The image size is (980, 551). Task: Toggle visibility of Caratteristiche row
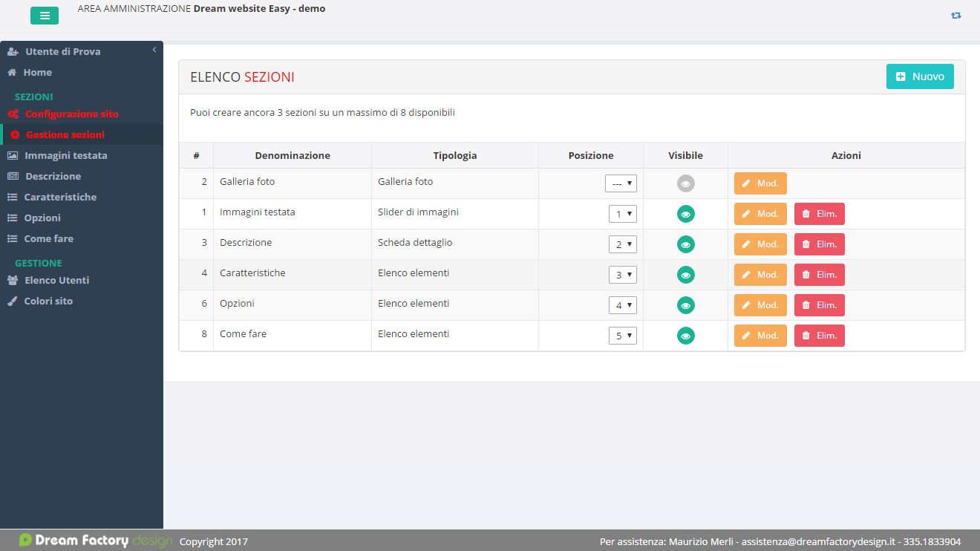[x=686, y=275]
